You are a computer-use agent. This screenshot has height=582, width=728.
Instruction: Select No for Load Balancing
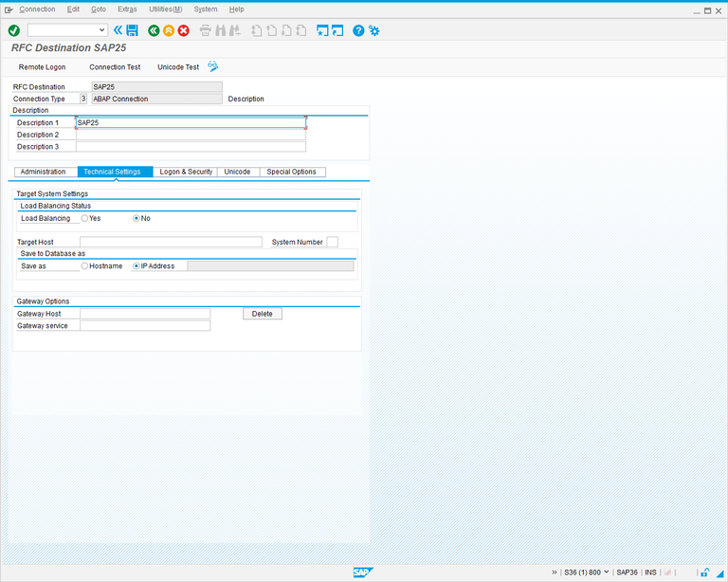pos(136,218)
